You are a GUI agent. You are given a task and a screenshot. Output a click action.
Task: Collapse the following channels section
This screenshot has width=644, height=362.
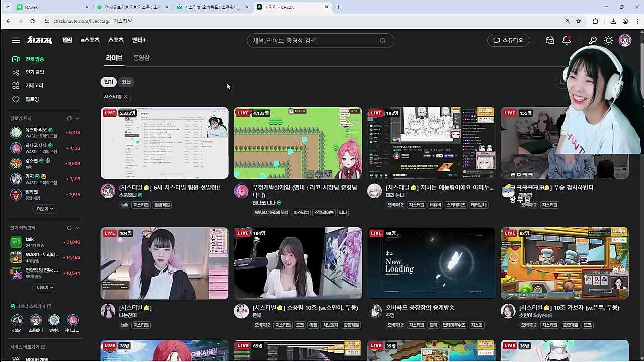[x=77, y=118]
